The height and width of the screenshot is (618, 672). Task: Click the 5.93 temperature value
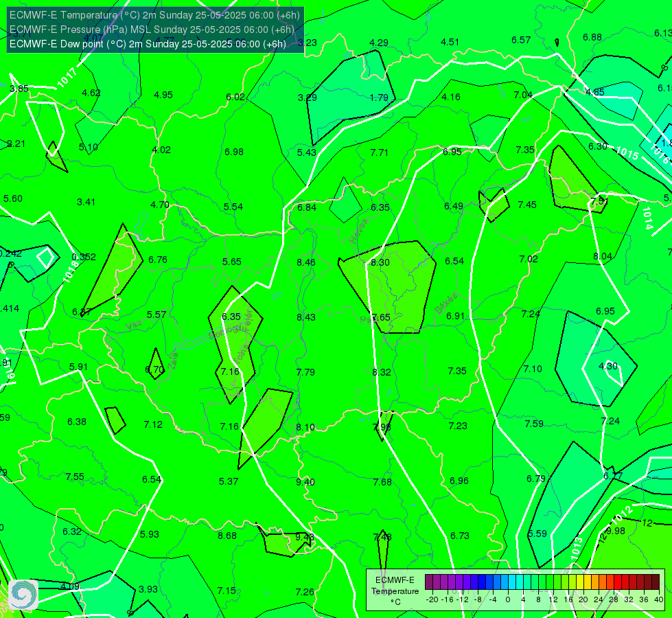150,534
